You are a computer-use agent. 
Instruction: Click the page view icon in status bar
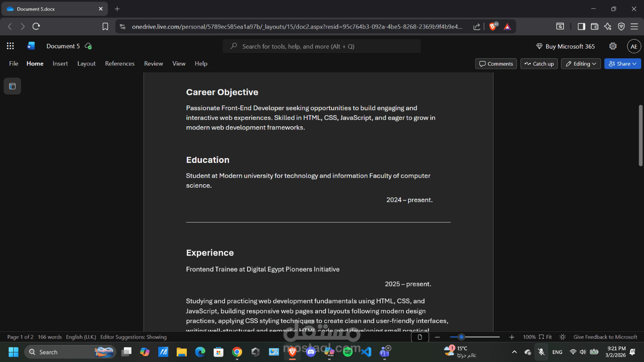(420, 337)
